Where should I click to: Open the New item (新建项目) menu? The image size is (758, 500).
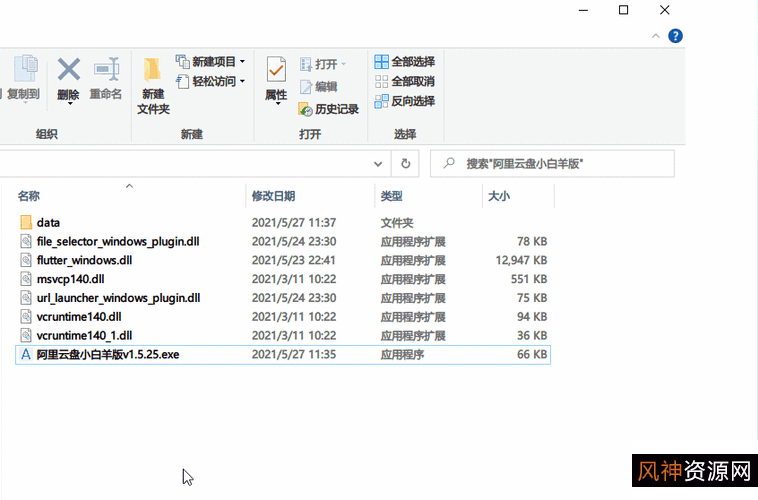point(210,61)
